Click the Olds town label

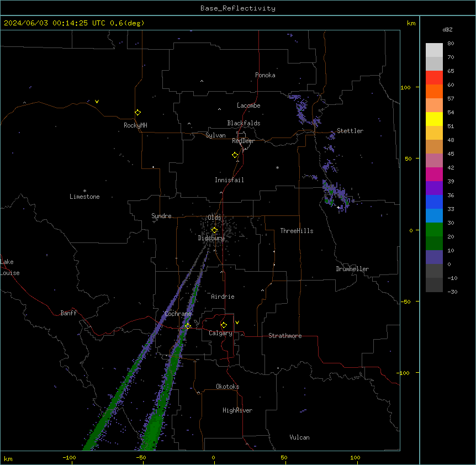pyautogui.click(x=214, y=218)
